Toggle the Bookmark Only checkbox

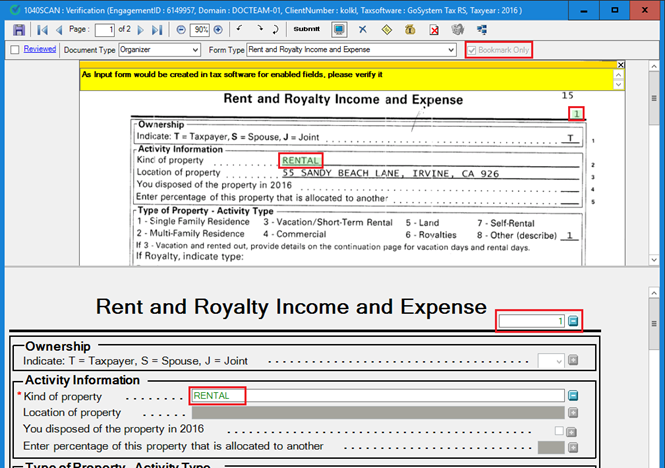point(472,49)
